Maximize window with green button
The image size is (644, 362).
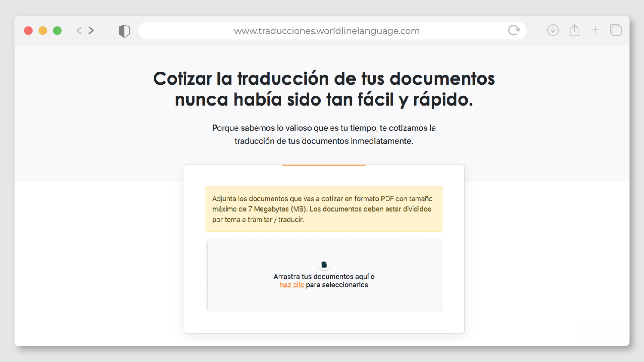(x=57, y=31)
